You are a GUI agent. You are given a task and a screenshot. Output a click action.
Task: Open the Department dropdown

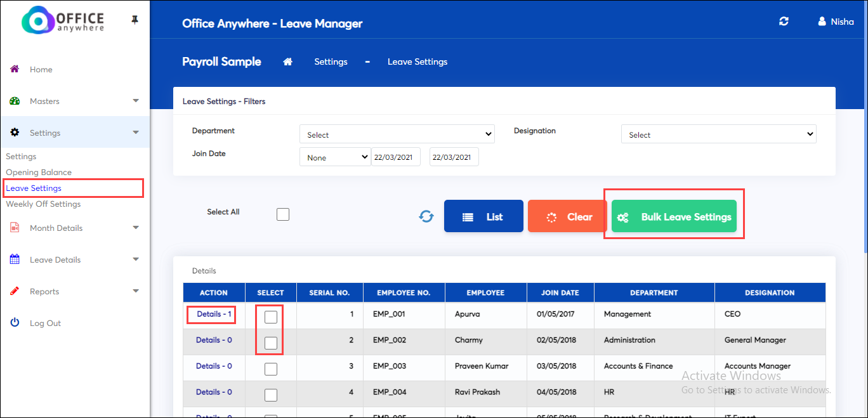point(397,134)
